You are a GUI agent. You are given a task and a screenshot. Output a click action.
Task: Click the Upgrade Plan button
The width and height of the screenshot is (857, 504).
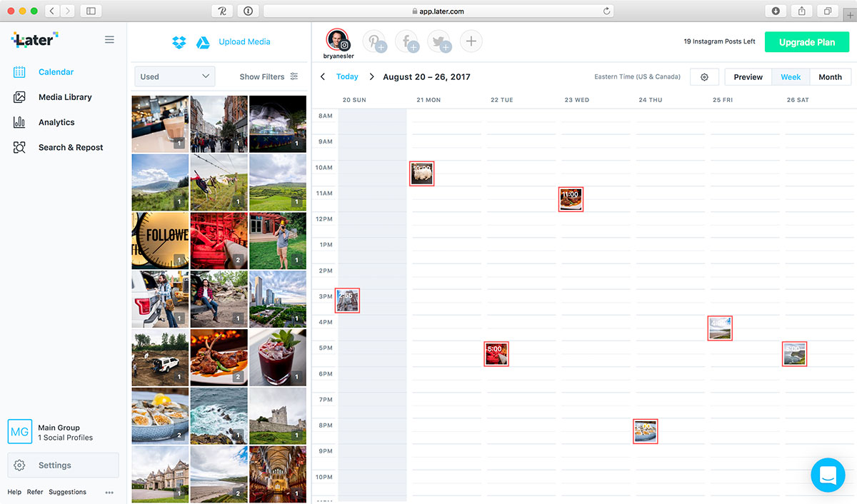(806, 42)
